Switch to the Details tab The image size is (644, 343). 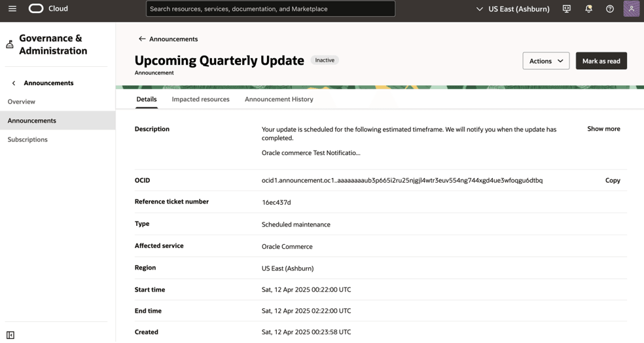[147, 99]
